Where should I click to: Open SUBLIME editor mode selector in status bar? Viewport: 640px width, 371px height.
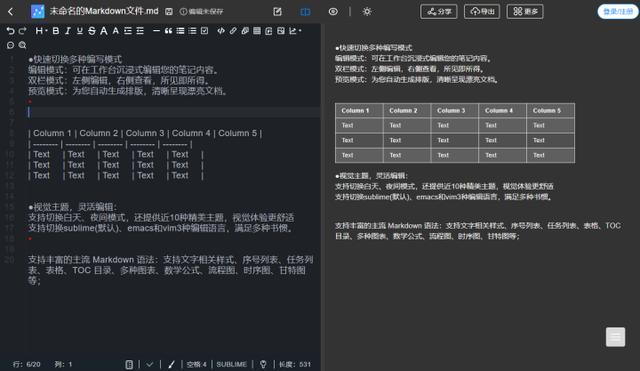pyautogui.click(x=231, y=364)
